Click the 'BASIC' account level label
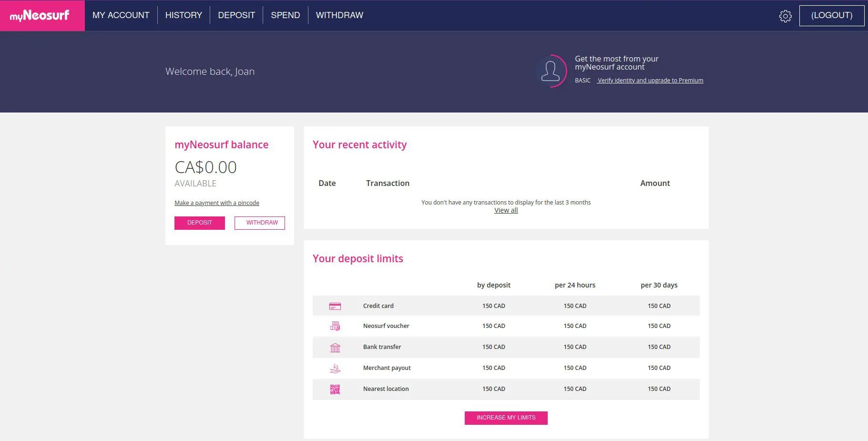The height and width of the screenshot is (441, 868). [x=582, y=81]
